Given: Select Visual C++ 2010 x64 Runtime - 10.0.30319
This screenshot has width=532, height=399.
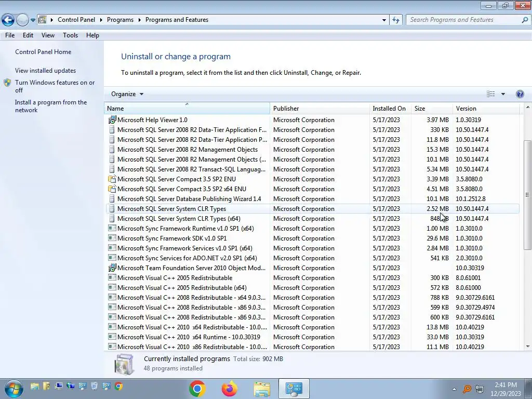Looking at the screenshot, I should (x=312, y=337).
